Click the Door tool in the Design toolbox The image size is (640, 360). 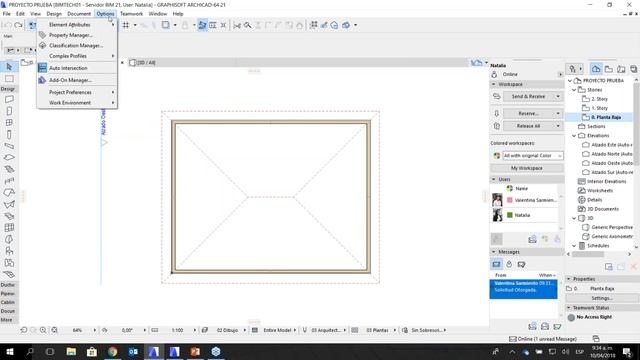tap(9, 111)
